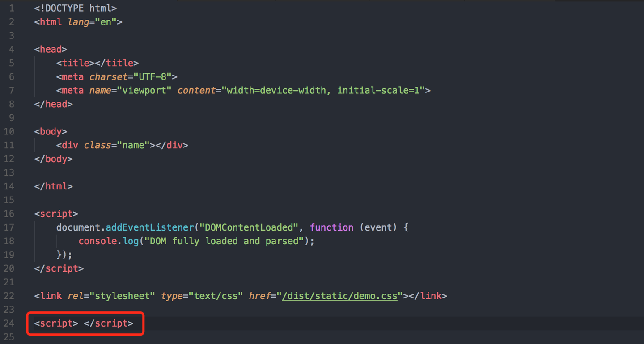This screenshot has height=344, width=644.
Task: Click the class="name" div attribute
Action: click(117, 145)
